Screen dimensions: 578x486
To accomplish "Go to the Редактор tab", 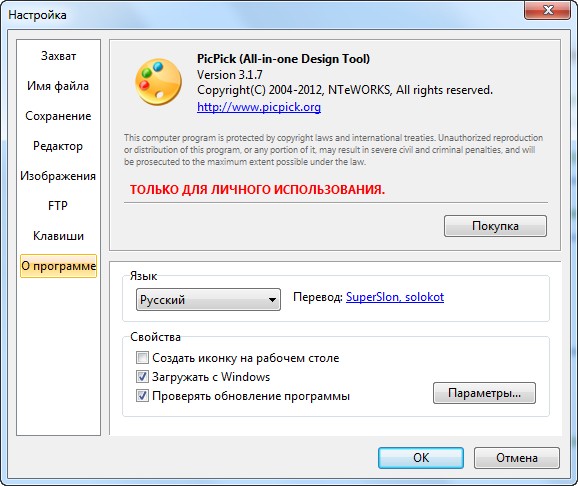I will click(58, 146).
